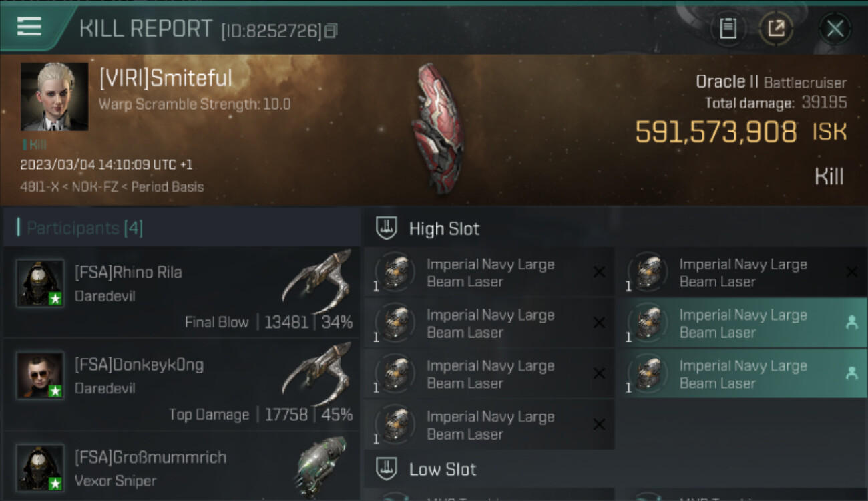Click the 591,573,908 ISK value
Screen dimensions: 868x501
click(x=716, y=132)
